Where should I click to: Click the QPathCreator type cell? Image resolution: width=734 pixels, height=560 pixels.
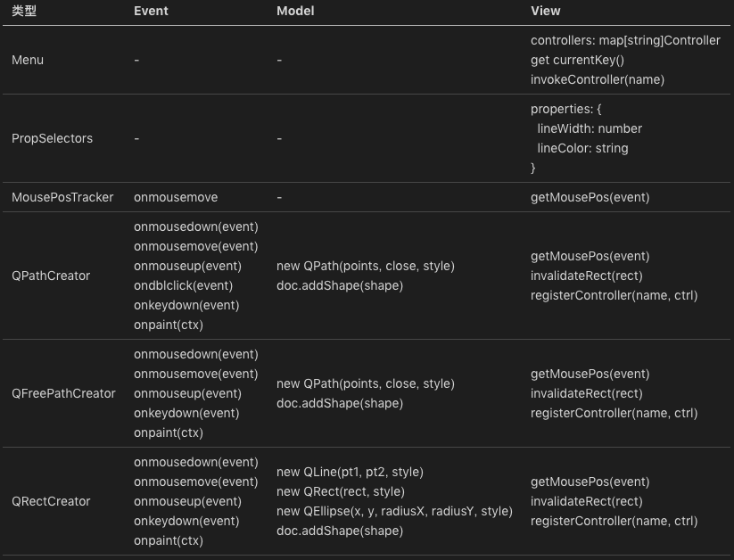point(51,276)
